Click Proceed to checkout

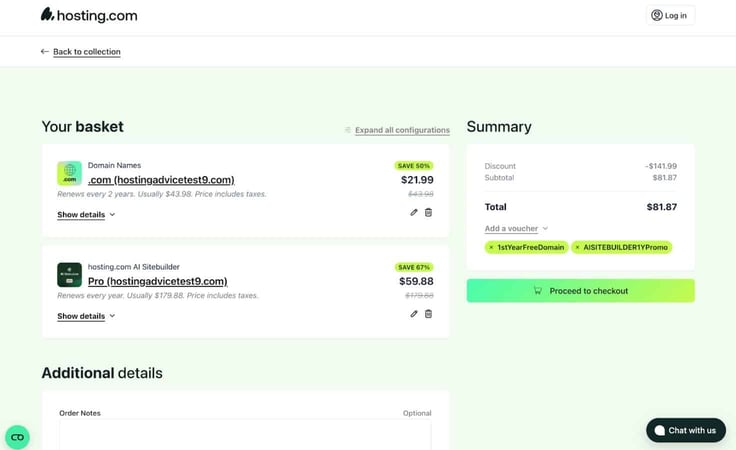click(581, 291)
